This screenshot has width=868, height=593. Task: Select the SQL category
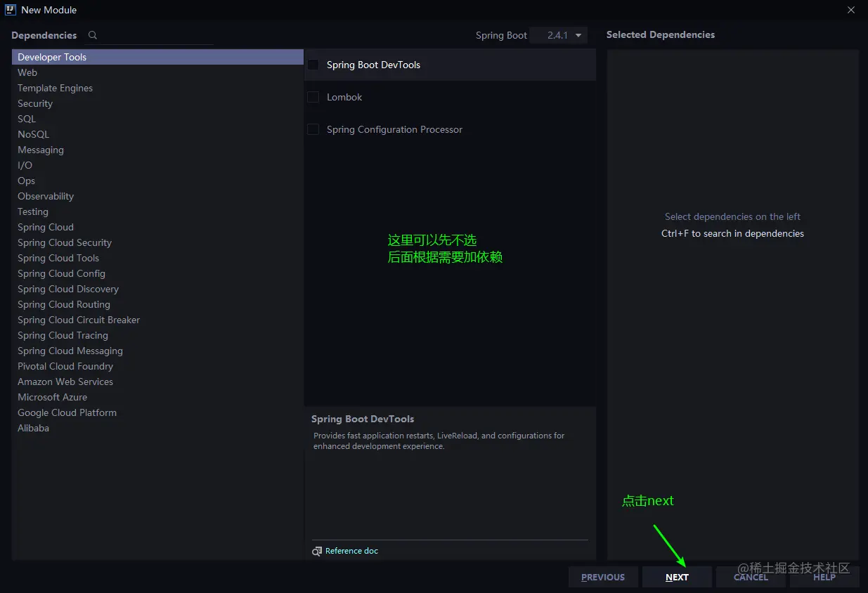[x=157, y=119]
